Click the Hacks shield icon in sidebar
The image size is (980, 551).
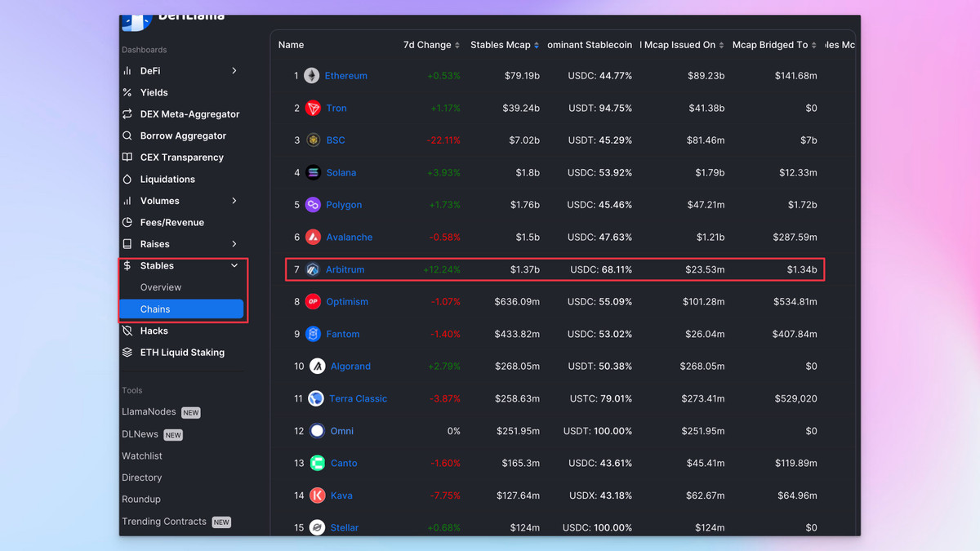click(x=127, y=331)
